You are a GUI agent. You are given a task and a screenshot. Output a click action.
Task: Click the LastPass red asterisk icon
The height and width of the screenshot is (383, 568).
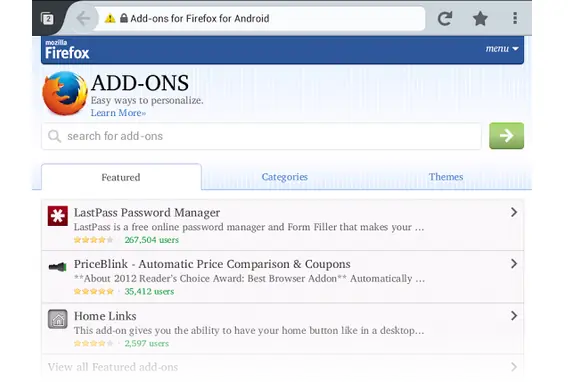[58, 216]
